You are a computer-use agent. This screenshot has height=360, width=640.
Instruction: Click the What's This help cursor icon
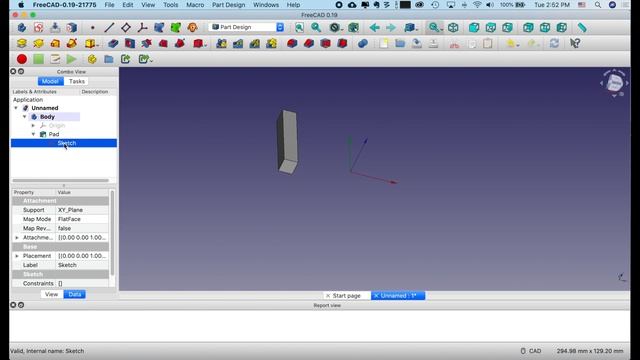575,43
